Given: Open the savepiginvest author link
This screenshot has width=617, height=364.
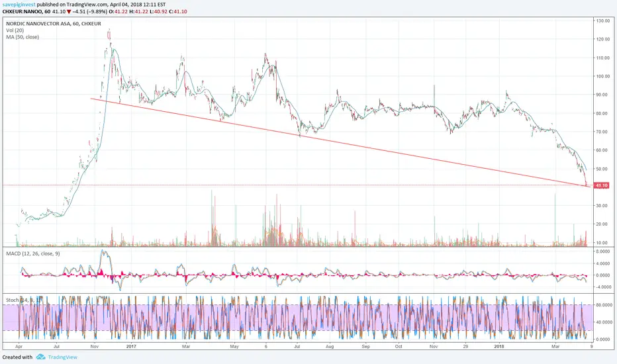Looking at the screenshot, I should coord(19,5).
